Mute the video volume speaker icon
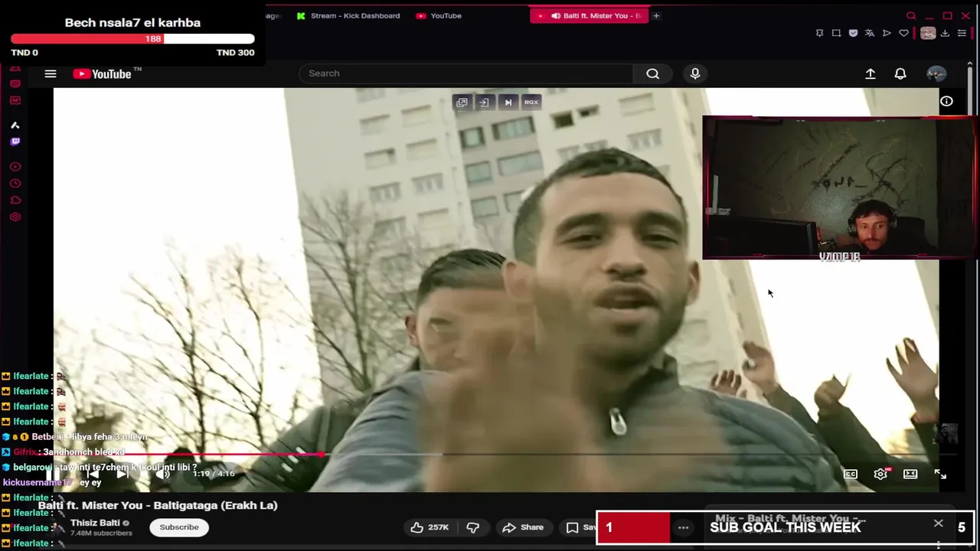 point(162,474)
